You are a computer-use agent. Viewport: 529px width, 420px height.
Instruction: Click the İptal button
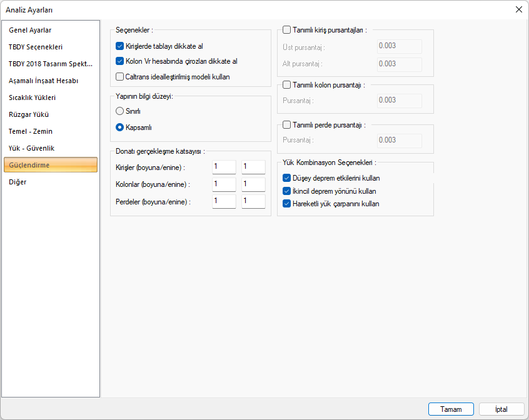(x=501, y=409)
